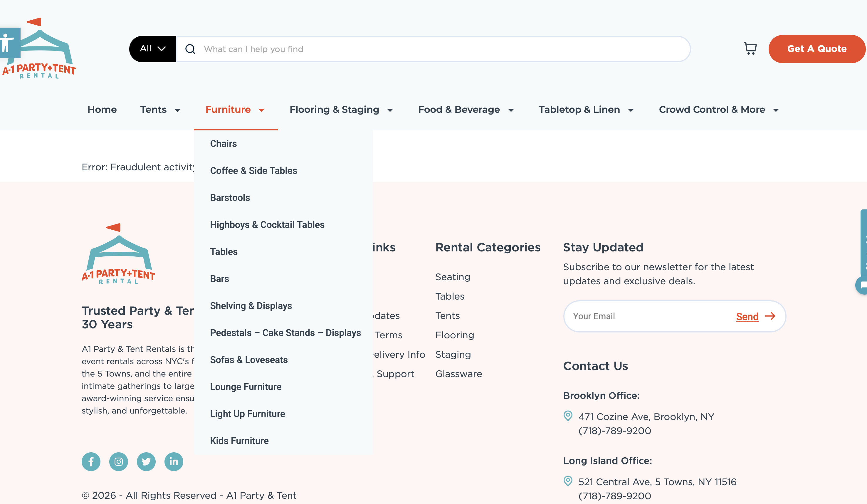Viewport: 867px width, 504px height.
Task: Click the Stay Updated heading
Action: point(603,247)
